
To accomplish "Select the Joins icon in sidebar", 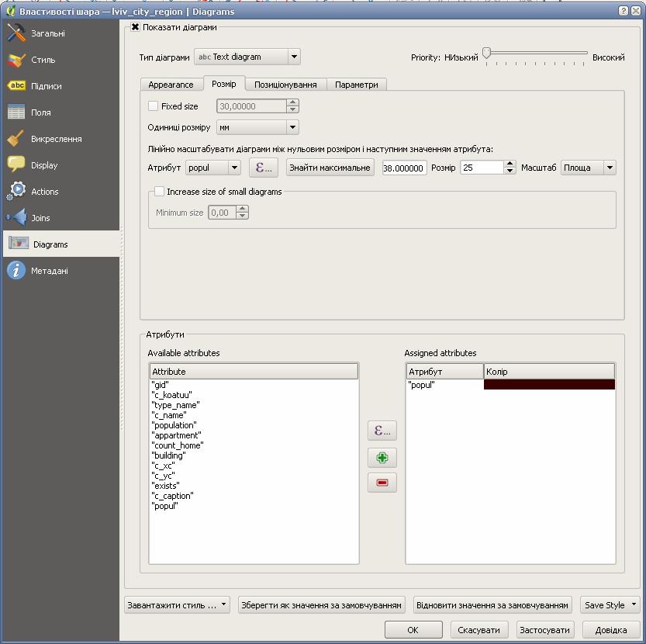I will [x=17, y=218].
